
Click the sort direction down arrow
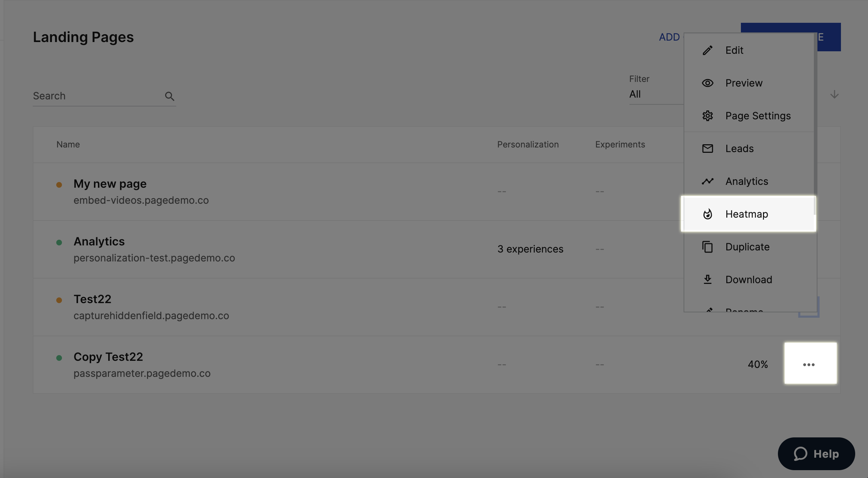coord(835,95)
